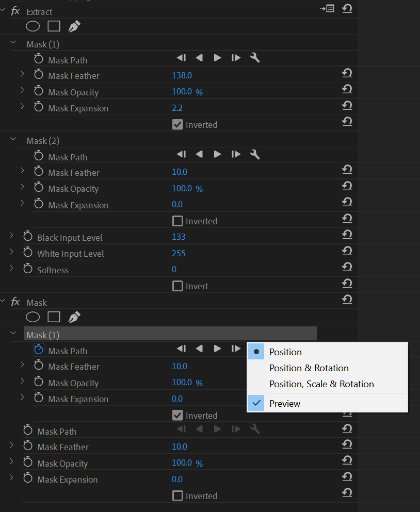Open Mask Path settings with the wrench icon
The width and height of the screenshot is (420, 512).
click(254, 58)
